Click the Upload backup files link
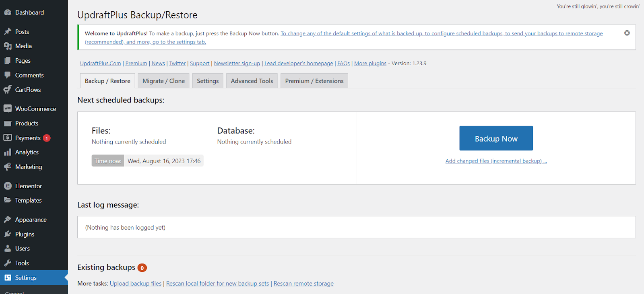 click(x=136, y=284)
